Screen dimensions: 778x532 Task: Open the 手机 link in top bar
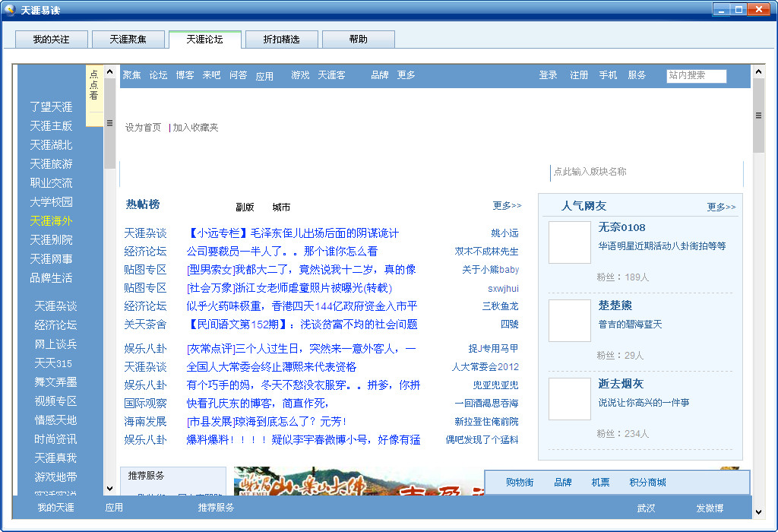[x=608, y=75]
